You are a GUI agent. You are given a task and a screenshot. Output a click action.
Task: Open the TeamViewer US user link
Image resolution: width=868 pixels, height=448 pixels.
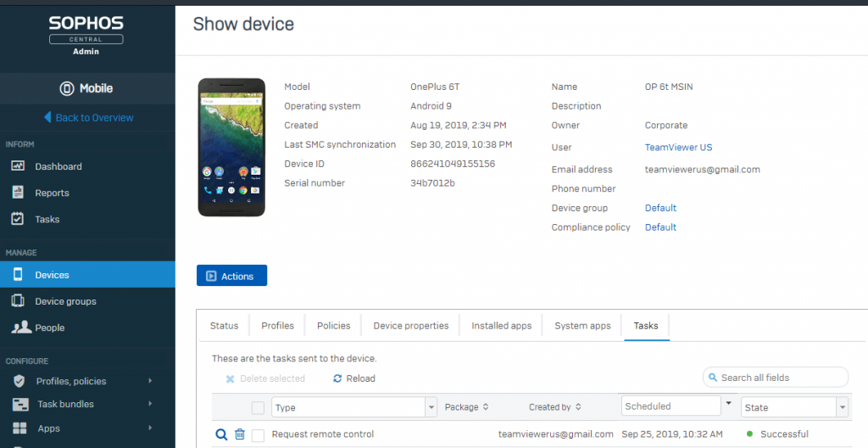tap(678, 148)
